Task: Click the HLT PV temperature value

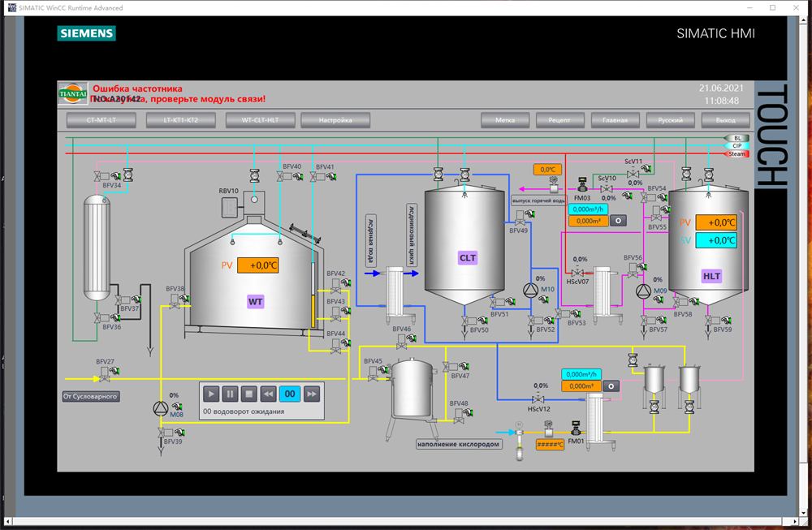Action: [716, 222]
